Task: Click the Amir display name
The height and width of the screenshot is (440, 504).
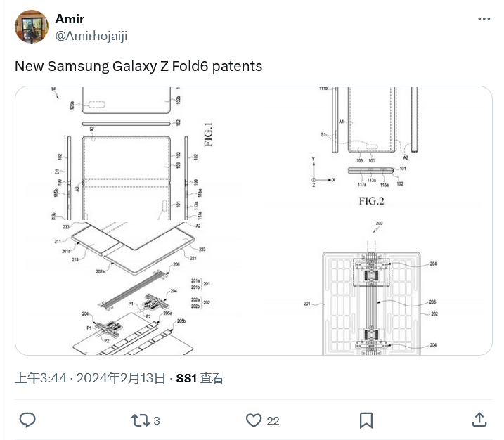Action: pos(70,19)
